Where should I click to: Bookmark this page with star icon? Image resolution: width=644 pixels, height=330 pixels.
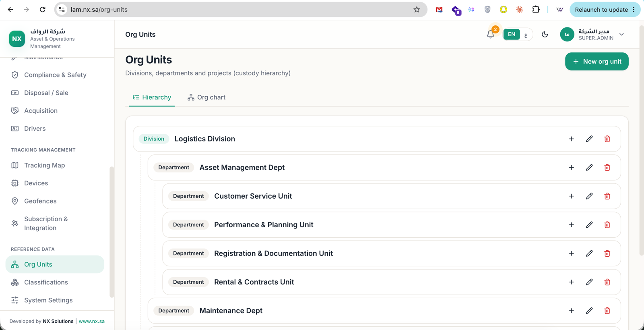(x=417, y=10)
